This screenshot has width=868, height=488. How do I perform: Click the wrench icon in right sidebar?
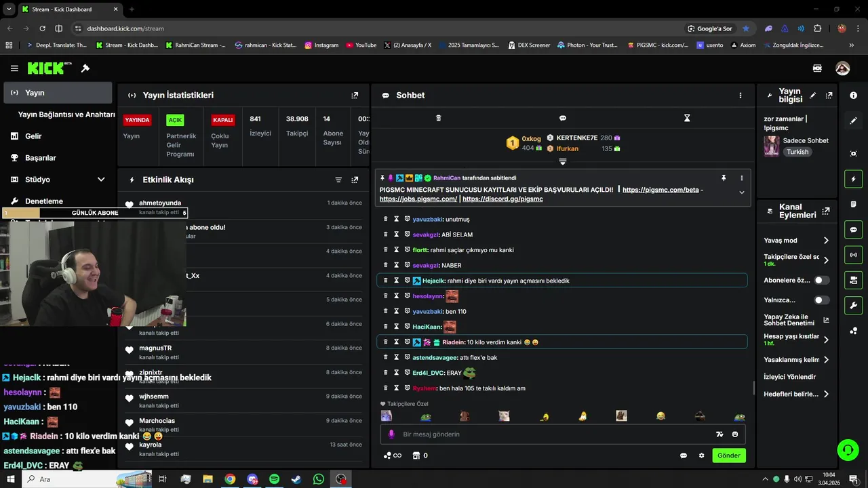[854, 305]
